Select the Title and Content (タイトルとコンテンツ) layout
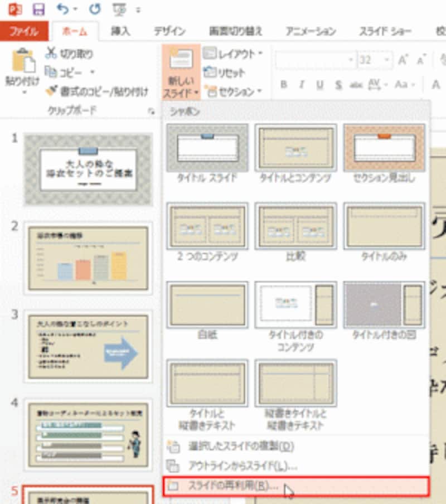This screenshot has width=446, height=504. coord(295,154)
